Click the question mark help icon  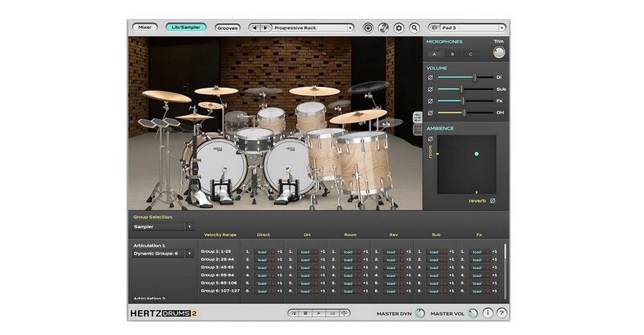pos(502,312)
